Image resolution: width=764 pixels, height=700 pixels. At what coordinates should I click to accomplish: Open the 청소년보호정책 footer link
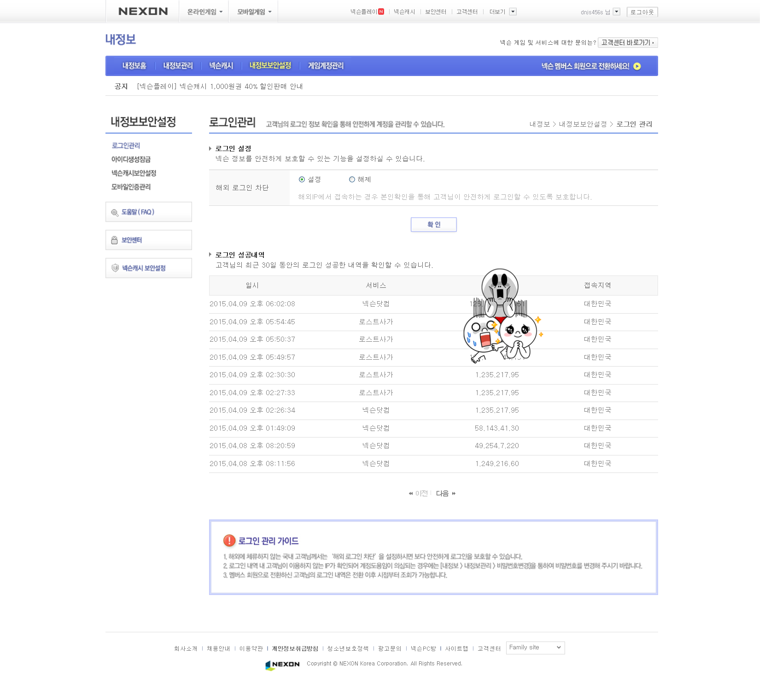pyautogui.click(x=348, y=648)
